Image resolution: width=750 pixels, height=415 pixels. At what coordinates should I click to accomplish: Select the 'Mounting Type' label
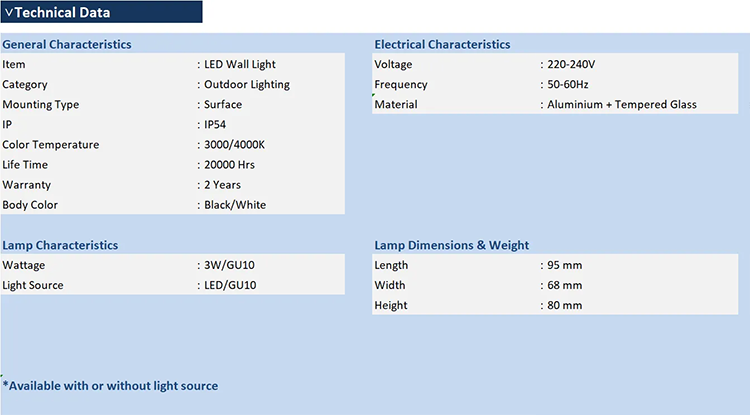pyautogui.click(x=41, y=105)
